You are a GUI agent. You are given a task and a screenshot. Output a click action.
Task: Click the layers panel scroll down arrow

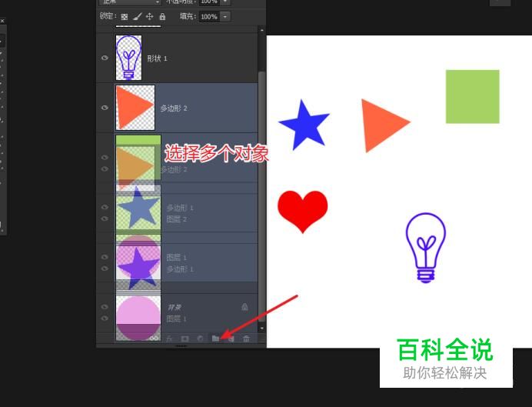(261, 329)
